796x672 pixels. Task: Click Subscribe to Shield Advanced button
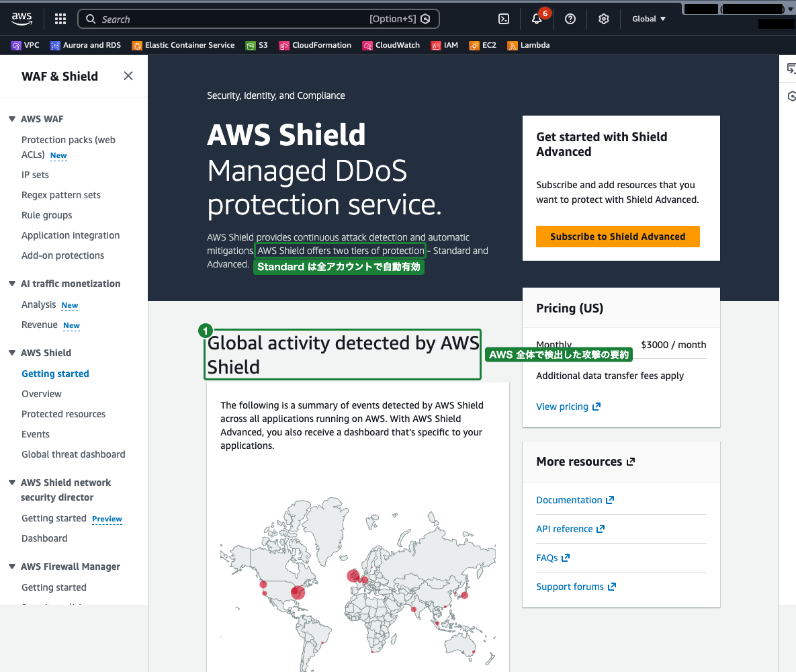(x=618, y=237)
